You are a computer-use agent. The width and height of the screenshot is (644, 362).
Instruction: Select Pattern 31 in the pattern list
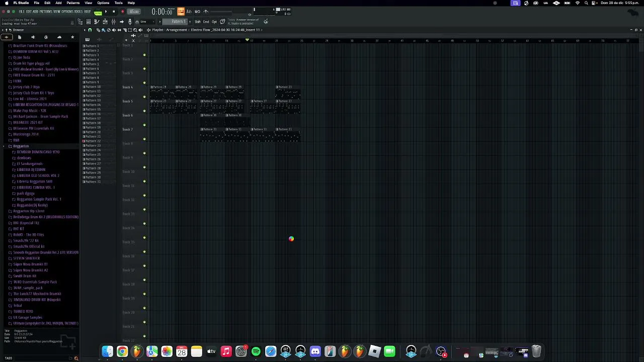pos(92,182)
